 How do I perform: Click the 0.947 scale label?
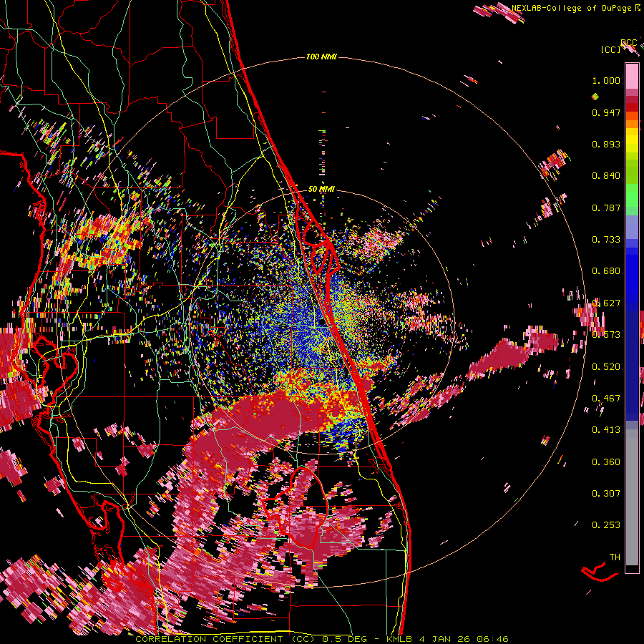click(x=606, y=112)
